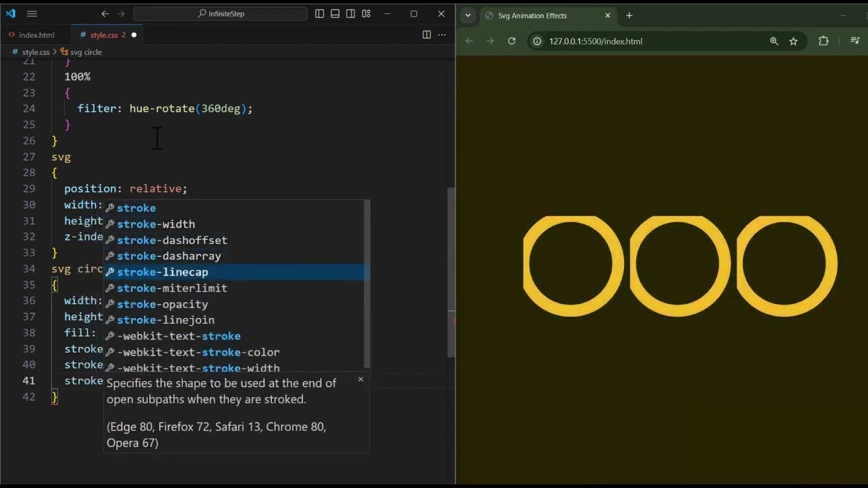
Task: Select the style.css editor tab
Action: 104,35
